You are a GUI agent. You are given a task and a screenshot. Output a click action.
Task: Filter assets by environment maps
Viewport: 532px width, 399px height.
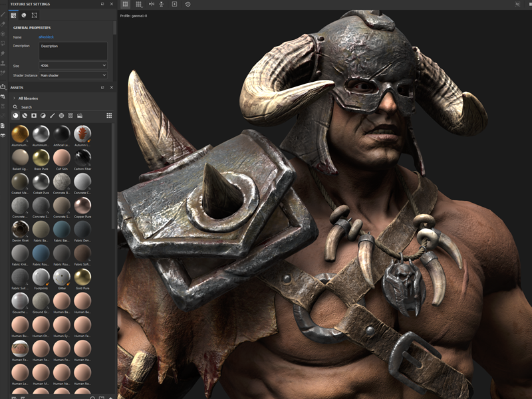(x=80, y=116)
